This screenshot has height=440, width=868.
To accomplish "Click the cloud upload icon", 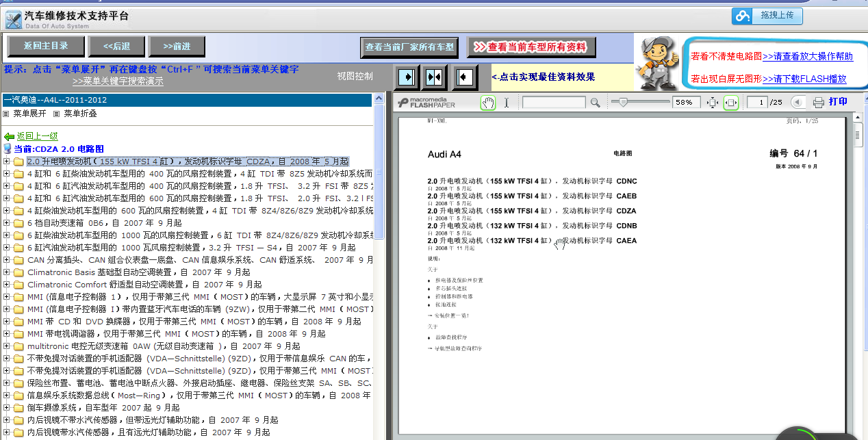I will pos(743,16).
